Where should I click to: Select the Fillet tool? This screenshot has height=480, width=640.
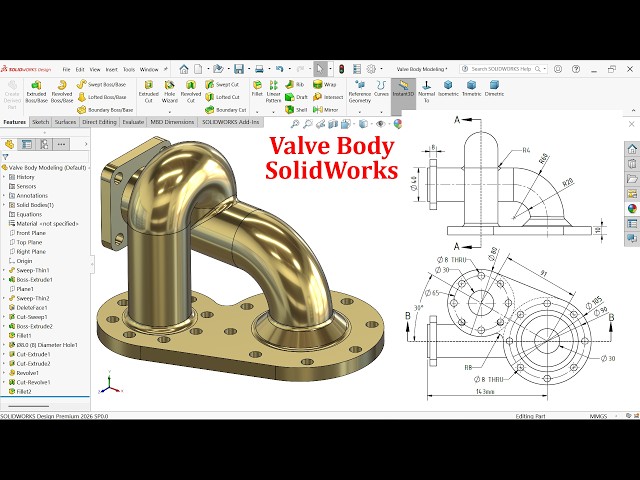[257, 89]
